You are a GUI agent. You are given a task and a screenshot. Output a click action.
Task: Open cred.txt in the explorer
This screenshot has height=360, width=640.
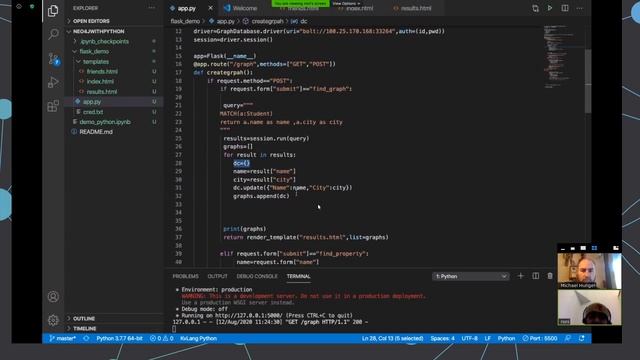point(93,112)
